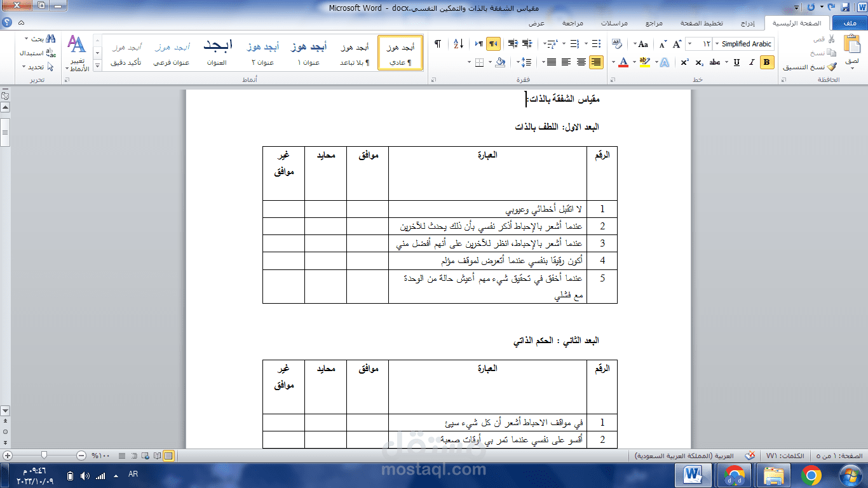Screen dimensions: 868x488
Task: Select the بلا تباعد (No Spacing) style
Action: coord(355,53)
